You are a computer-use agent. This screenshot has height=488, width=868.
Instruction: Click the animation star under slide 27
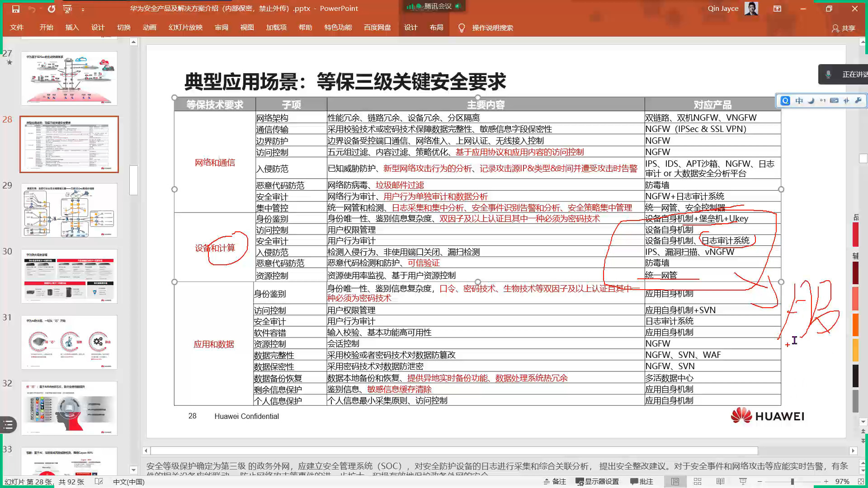click(x=9, y=62)
